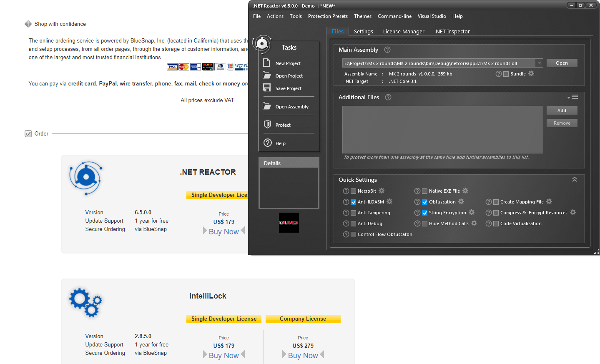Click the help icon beside Additional Files
Viewport: 600px width, 364px height.
[388, 97]
